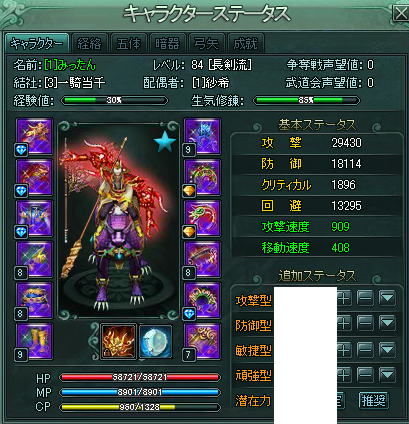Select the purple armor slot with blue gem
The width and height of the screenshot is (409, 424).
tap(34, 218)
